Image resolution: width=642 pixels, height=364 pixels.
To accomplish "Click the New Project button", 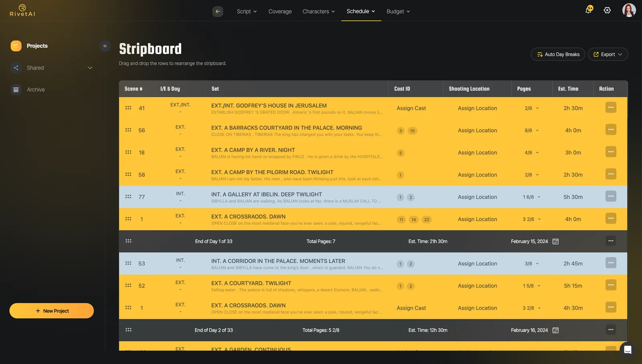I will pos(52,311).
